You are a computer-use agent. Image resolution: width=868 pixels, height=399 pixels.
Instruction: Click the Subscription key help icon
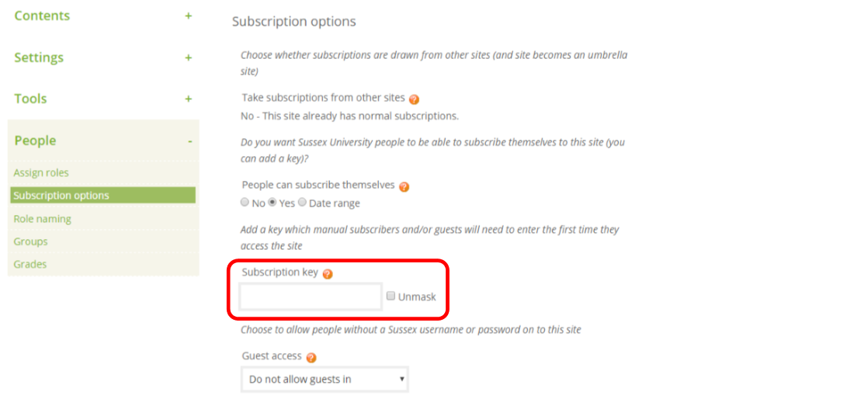(x=328, y=274)
